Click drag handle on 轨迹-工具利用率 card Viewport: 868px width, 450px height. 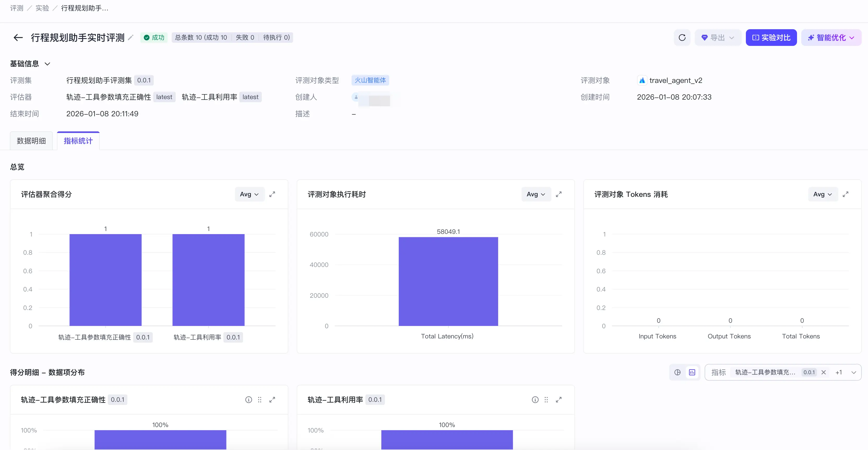click(546, 399)
